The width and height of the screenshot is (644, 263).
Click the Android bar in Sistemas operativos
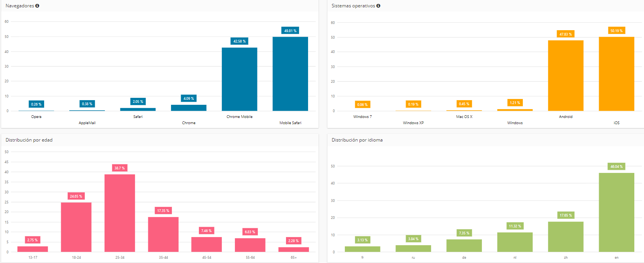(566, 76)
